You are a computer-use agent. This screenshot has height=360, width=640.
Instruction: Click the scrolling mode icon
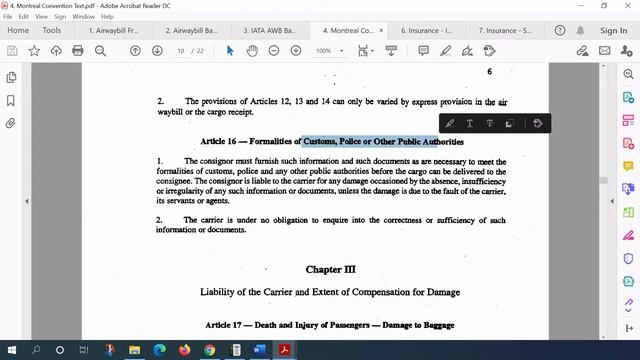[391, 51]
